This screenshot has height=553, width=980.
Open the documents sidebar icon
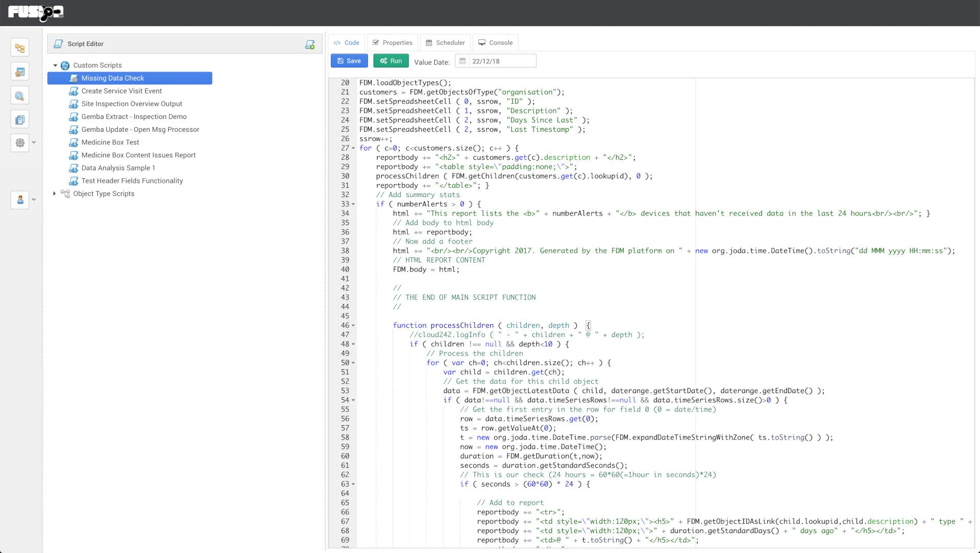(x=20, y=120)
